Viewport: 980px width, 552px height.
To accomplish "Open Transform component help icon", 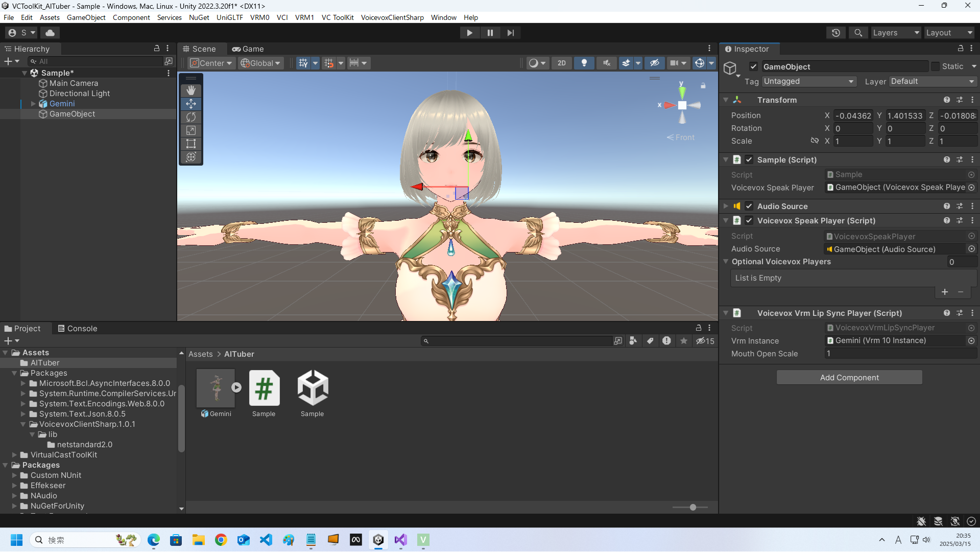I will click(x=947, y=100).
